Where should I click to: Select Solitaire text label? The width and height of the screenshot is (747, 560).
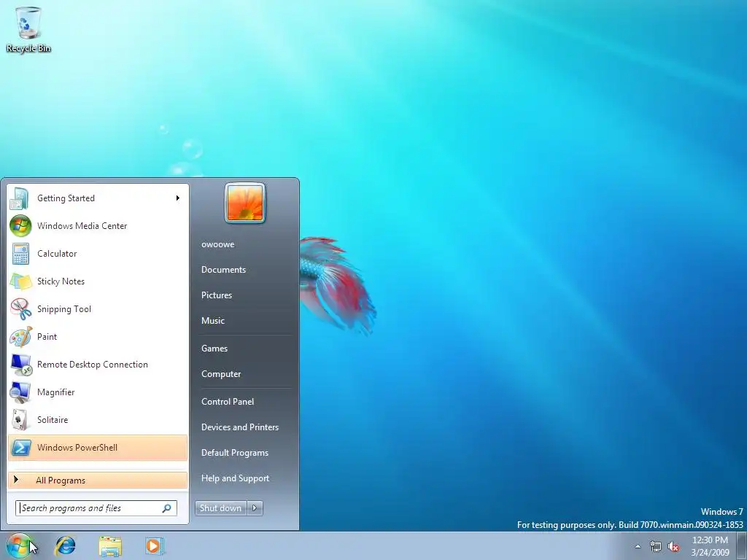coord(53,420)
